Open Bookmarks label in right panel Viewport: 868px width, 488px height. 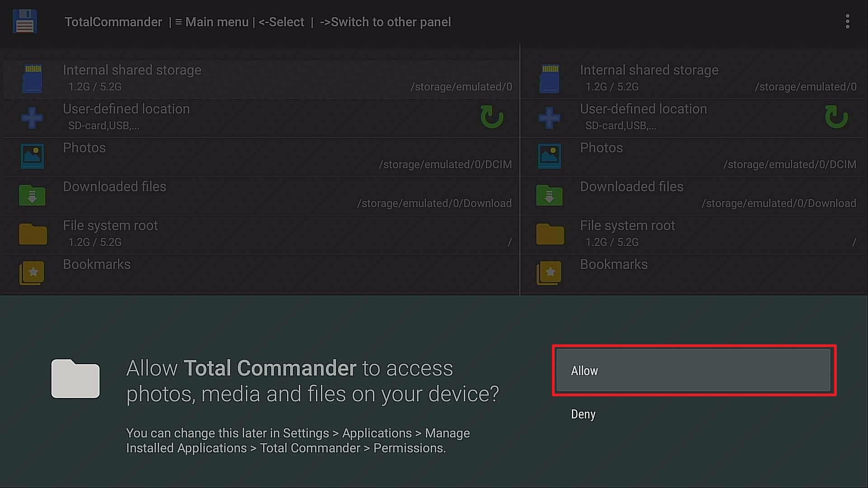pos(614,264)
